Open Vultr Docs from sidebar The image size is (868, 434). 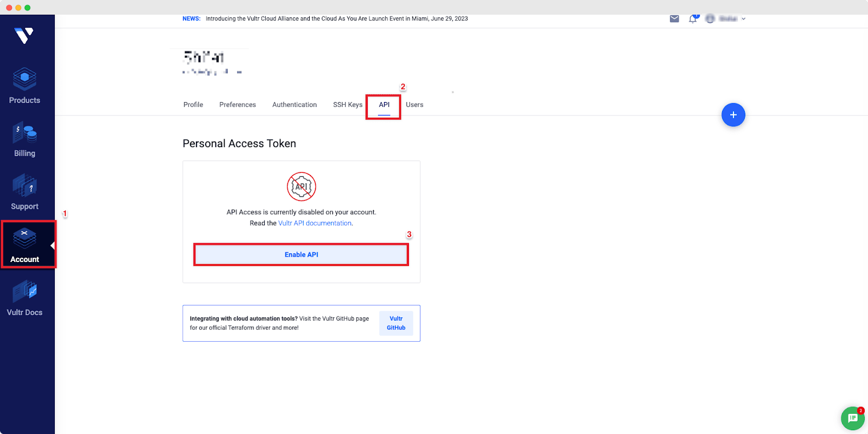[24, 298]
